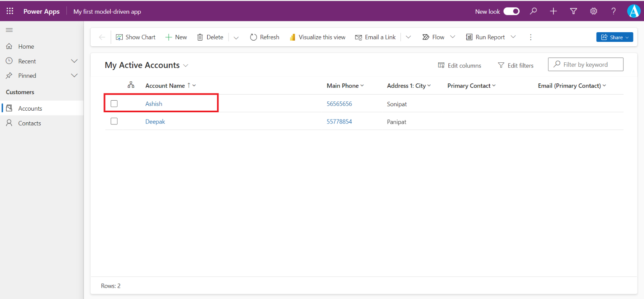Viewport: 644px width, 299px height.
Task: Click the advanced filter funnel icon in header
Action: click(x=574, y=11)
